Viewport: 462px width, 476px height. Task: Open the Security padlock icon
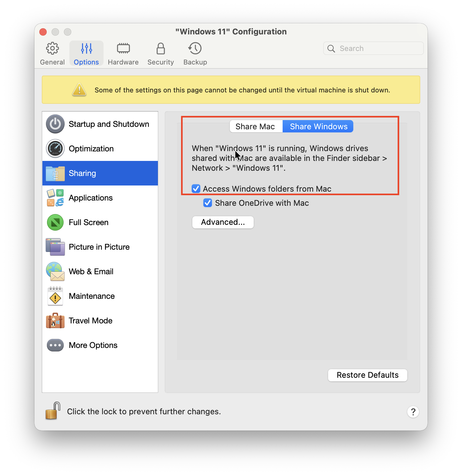coord(161,48)
